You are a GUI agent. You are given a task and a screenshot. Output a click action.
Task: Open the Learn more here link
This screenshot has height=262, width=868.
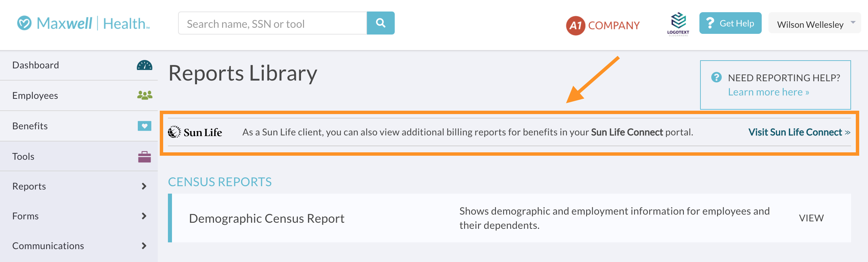(x=768, y=92)
